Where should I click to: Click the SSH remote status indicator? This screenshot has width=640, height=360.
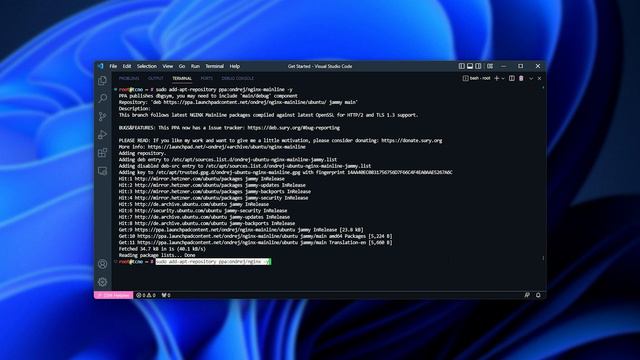click(x=114, y=295)
